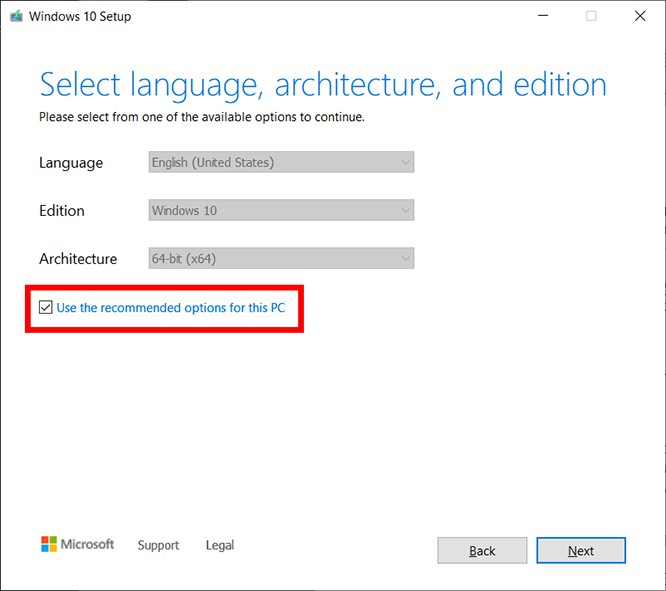Open the Architecture dropdown
Screen dimensions: 666x591
tap(280, 259)
